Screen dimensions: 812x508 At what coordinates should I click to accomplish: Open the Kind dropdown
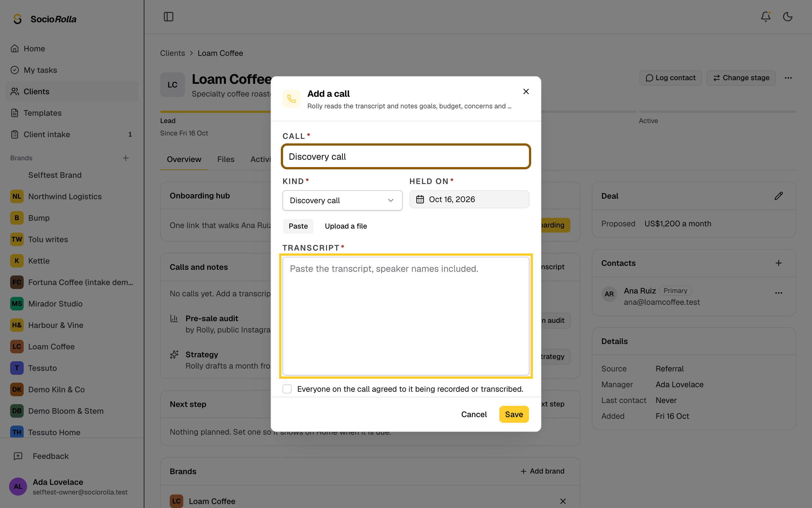coord(342,201)
